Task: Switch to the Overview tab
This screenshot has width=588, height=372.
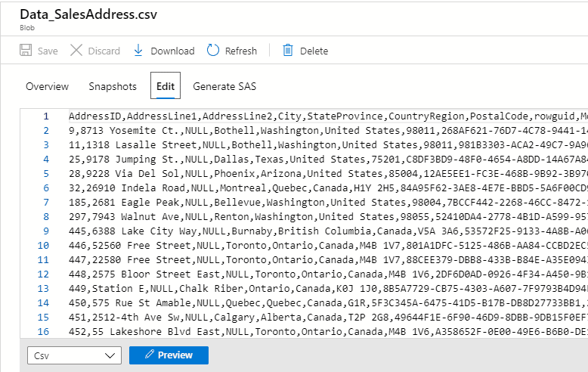Action: tap(47, 86)
